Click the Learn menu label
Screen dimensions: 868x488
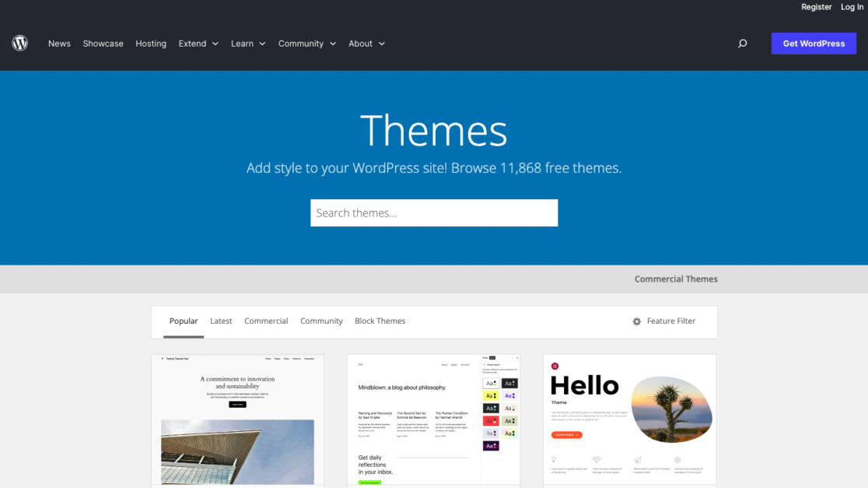[242, 44]
